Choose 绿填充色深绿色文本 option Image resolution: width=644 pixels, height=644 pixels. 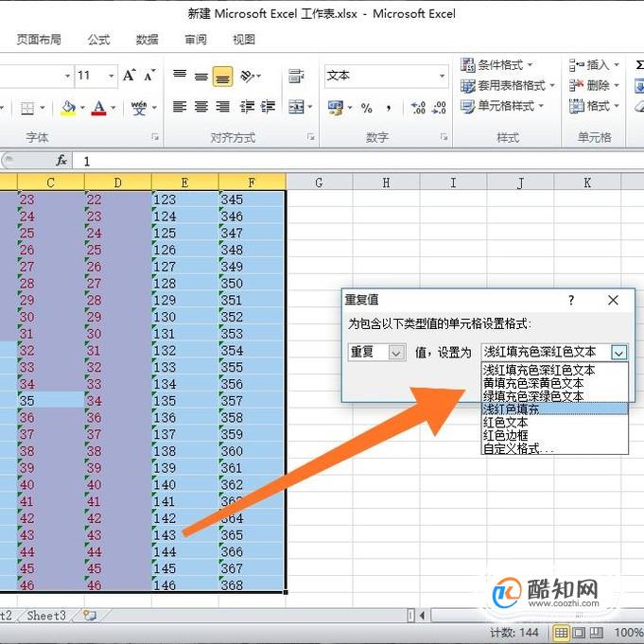(554, 396)
